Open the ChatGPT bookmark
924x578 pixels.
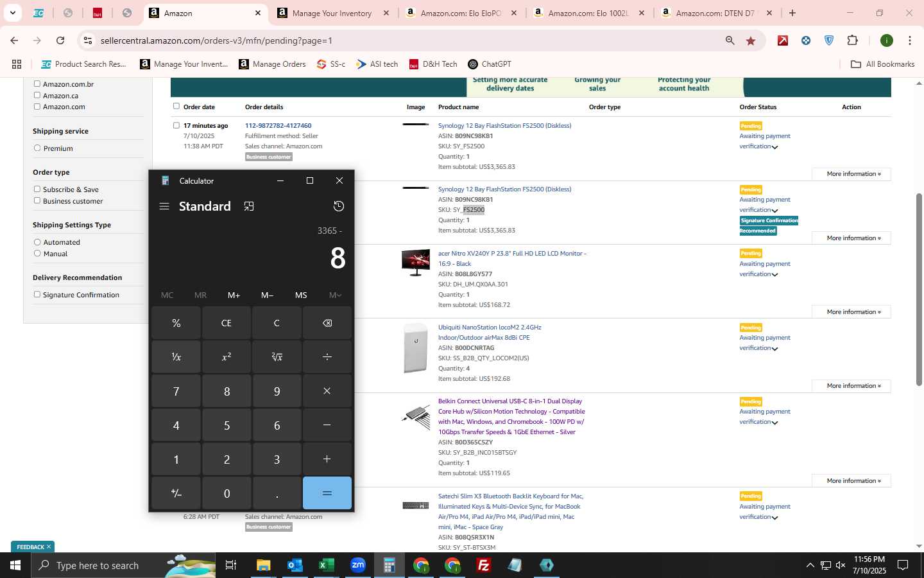pyautogui.click(x=490, y=64)
